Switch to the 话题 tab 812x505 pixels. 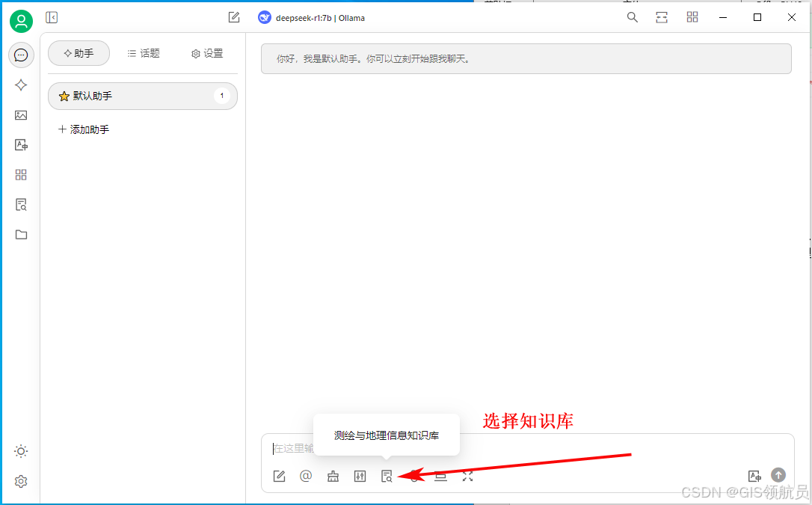tap(144, 53)
